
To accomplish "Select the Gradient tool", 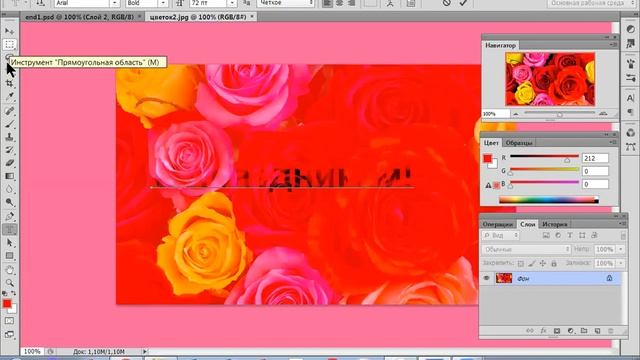I will coord(9,176).
